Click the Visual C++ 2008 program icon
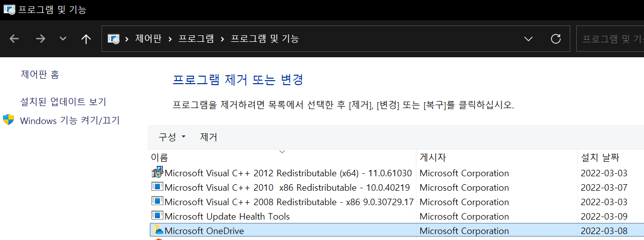Viewport: 644px width, 240px height. pyautogui.click(x=157, y=202)
